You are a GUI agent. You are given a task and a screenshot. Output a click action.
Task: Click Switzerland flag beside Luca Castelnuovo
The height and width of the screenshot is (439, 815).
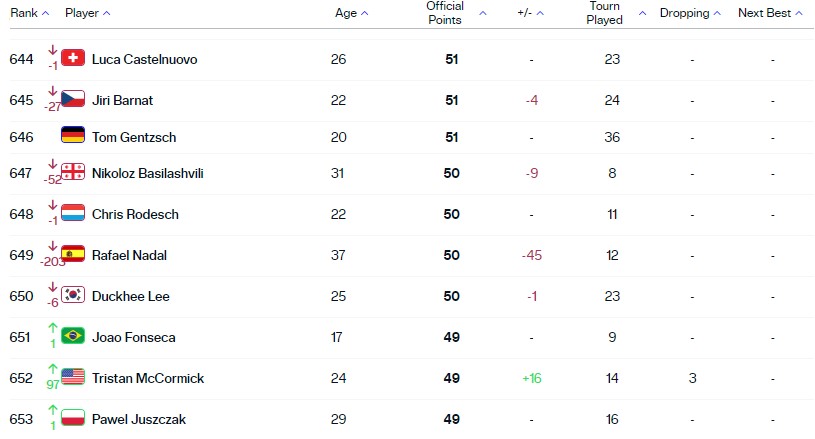73,58
